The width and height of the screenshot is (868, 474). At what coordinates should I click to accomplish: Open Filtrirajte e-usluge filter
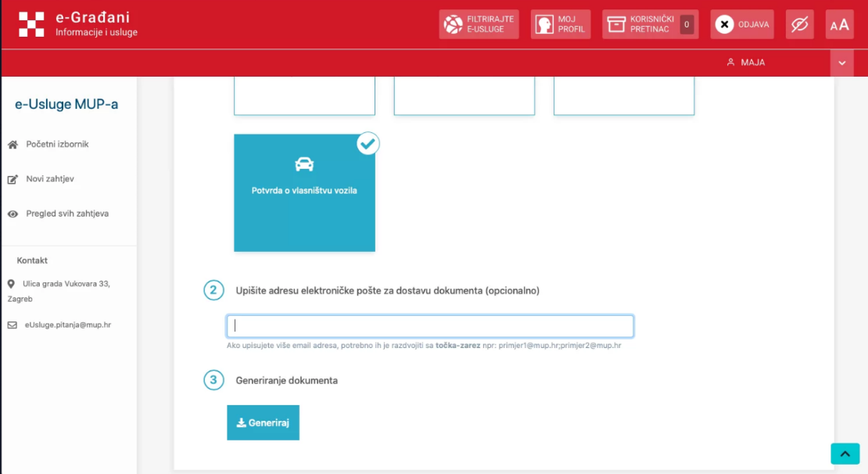click(479, 24)
